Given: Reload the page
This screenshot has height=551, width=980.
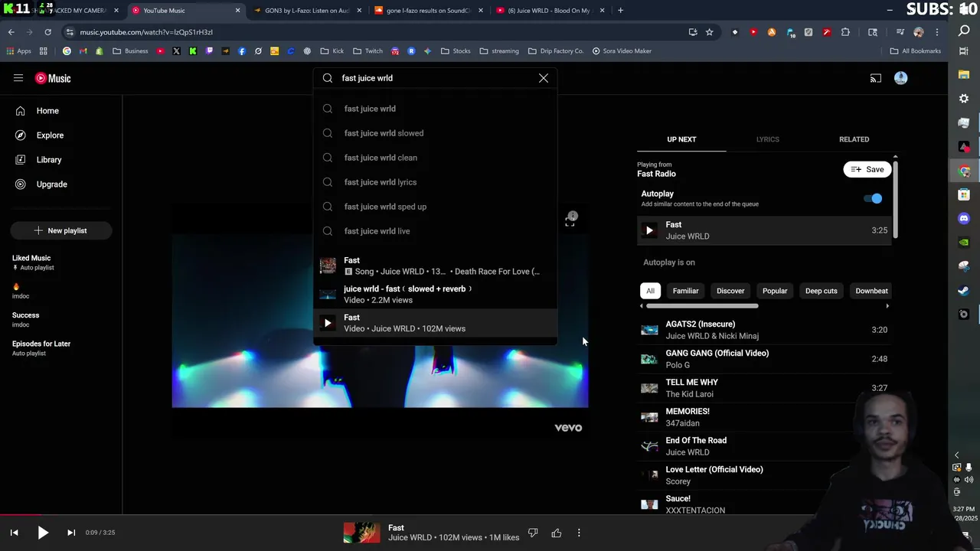Looking at the screenshot, I should click(x=47, y=32).
